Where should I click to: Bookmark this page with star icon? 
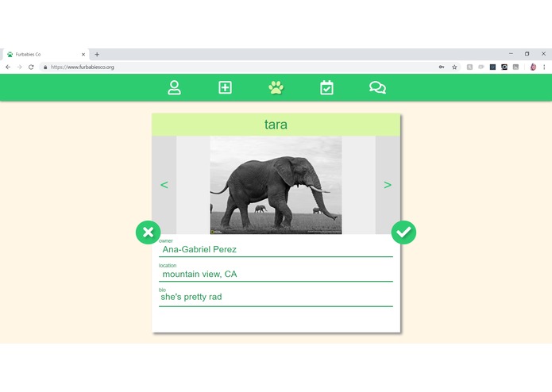click(x=454, y=67)
